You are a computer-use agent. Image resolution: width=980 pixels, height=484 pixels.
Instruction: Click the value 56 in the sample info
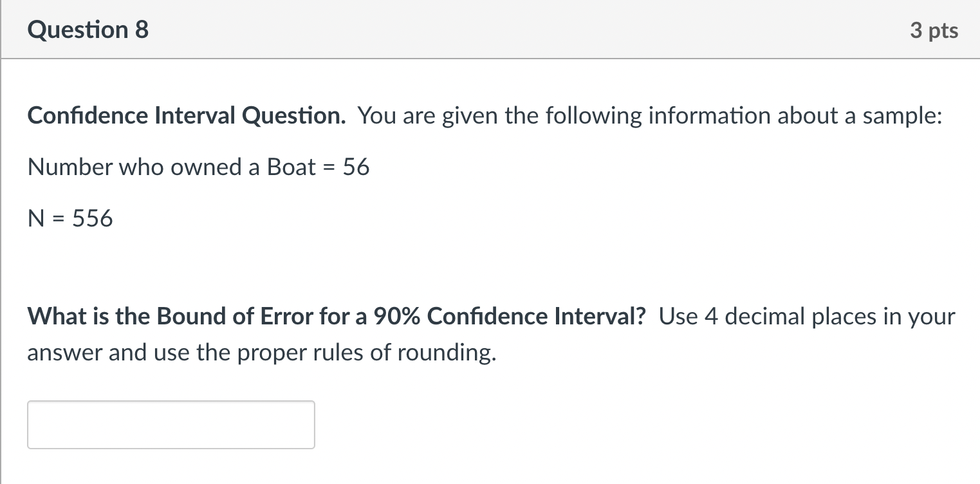(356, 167)
